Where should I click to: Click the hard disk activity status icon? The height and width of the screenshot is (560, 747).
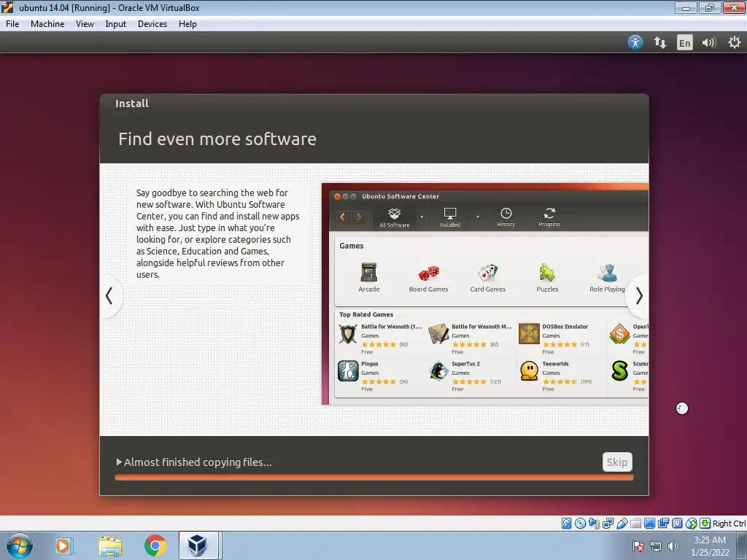(x=566, y=524)
